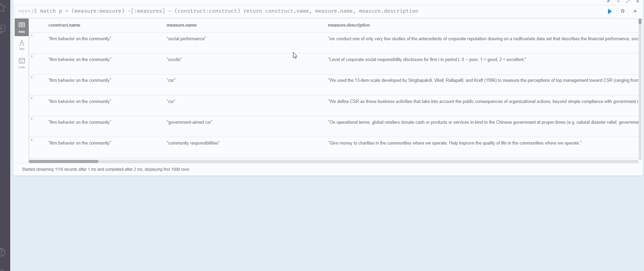The width and height of the screenshot is (644, 271).
Task: Select the "government-aimed csr" cell
Action: point(189,122)
